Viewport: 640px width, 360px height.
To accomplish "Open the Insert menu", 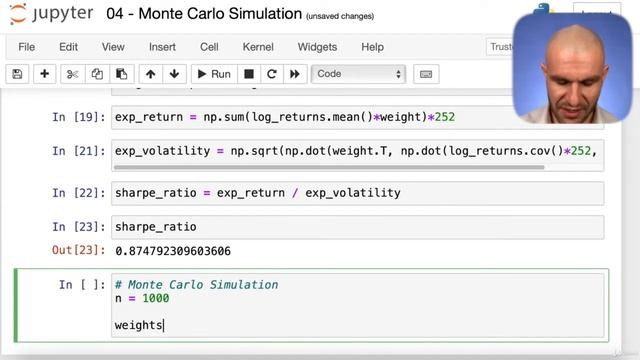I will point(162,47).
